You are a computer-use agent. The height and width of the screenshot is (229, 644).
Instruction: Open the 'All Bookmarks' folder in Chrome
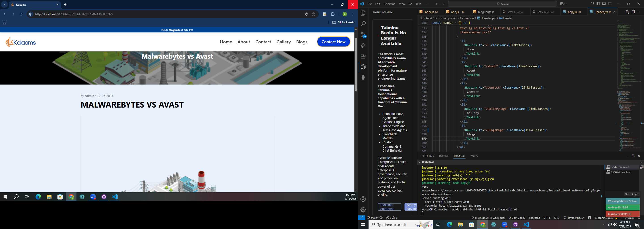[x=343, y=23]
